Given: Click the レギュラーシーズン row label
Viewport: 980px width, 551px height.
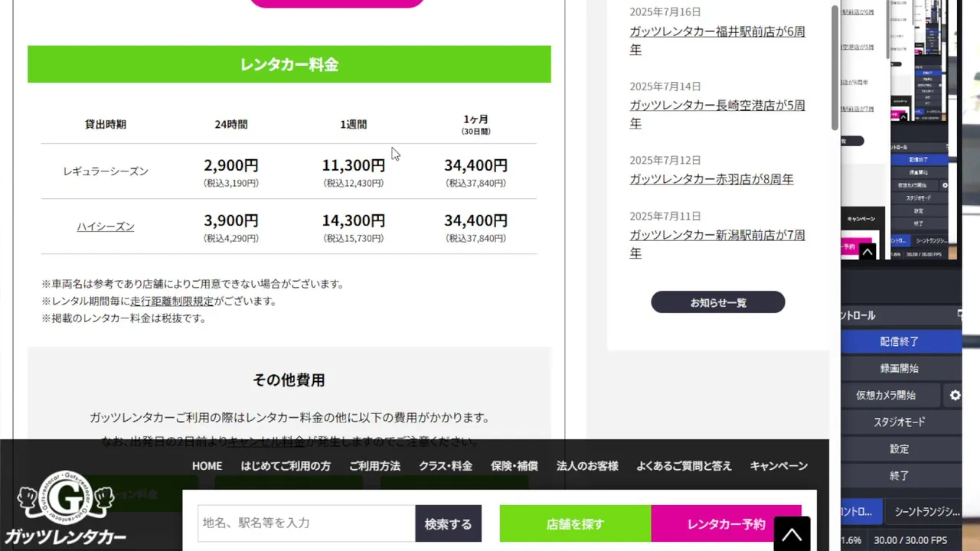Looking at the screenshot, I should 106,171.
